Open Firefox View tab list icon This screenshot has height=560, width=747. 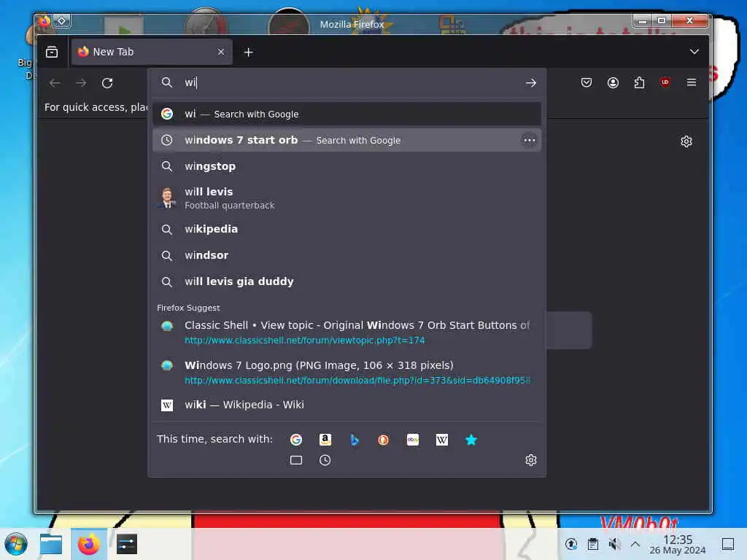click(52, 52)
